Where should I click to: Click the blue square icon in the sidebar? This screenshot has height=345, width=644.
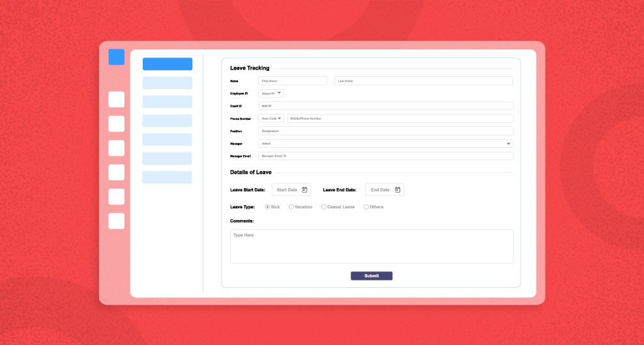(117, 57)
